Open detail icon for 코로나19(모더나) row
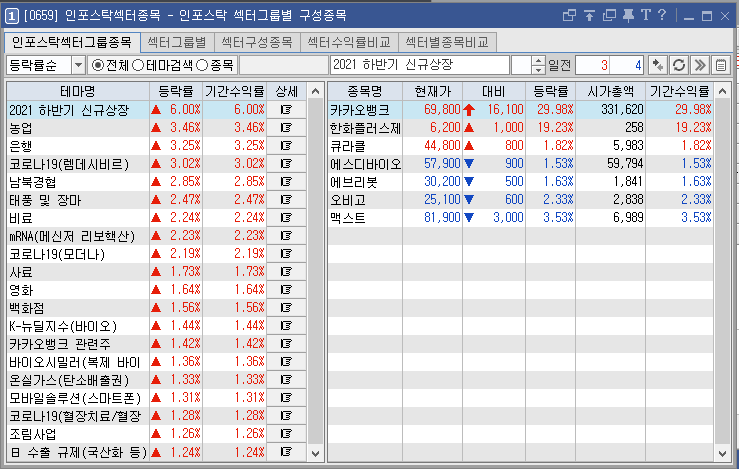The height and width of the screenshot is (469, 739). [x=286, y=254]
